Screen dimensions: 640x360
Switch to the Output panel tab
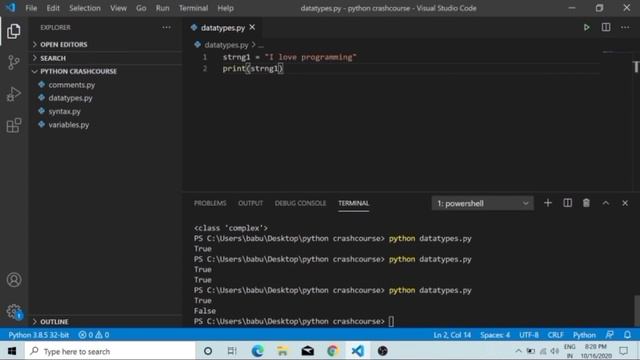(250, 203)
